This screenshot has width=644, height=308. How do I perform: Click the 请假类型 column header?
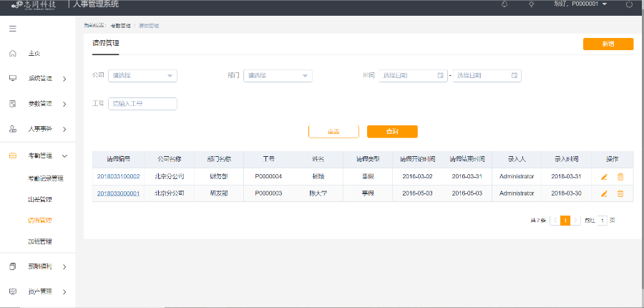(368, 159)
